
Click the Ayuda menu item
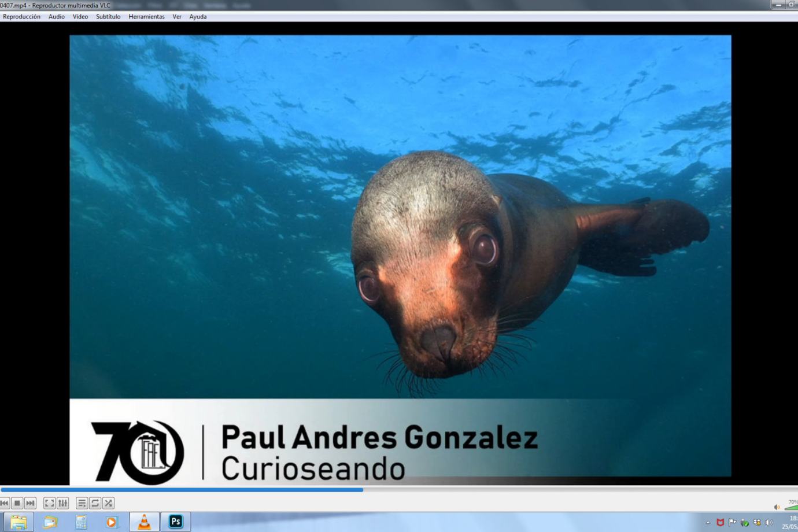198,17
